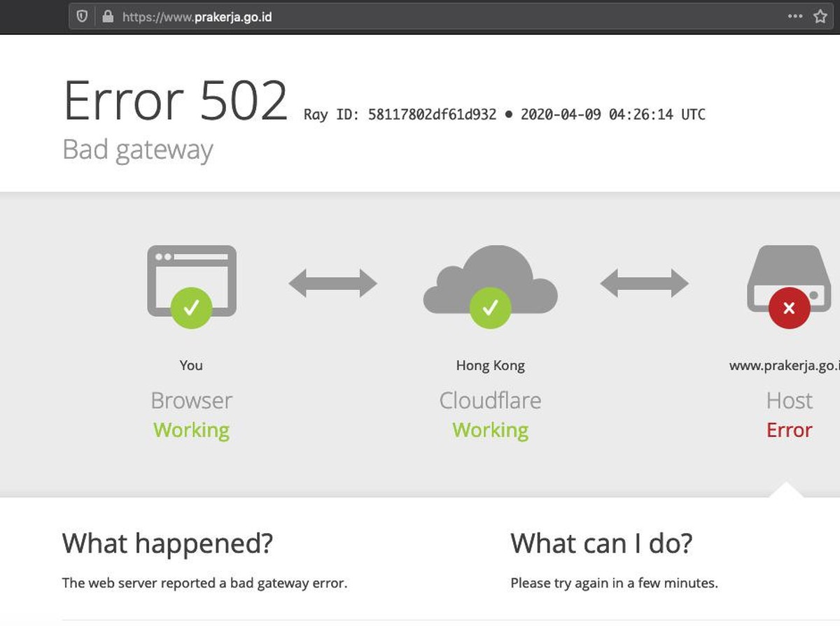
Task: Click the URL address bar field
Action: (420, 16)
